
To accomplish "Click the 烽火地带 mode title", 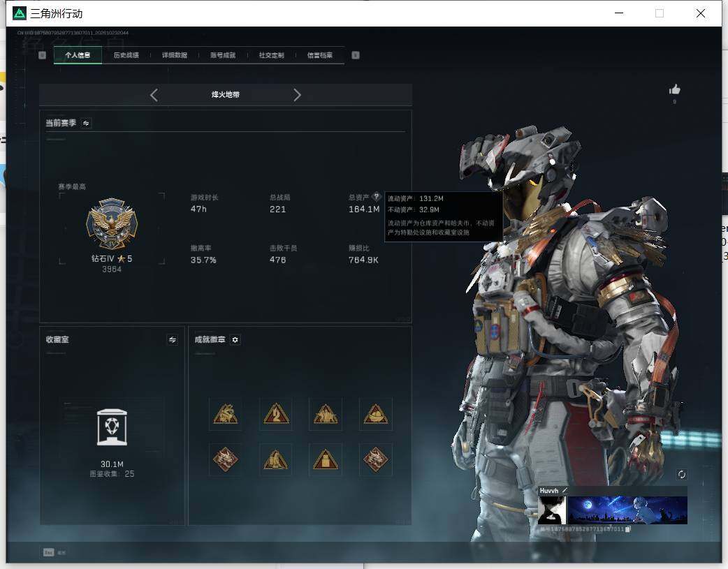I will pos(226,95).
